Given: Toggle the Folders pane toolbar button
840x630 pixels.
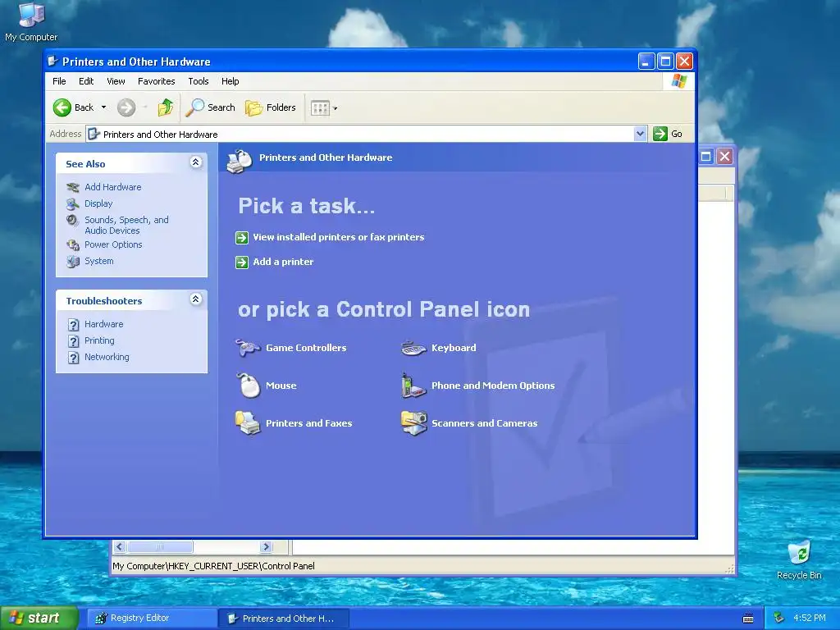Looking at the screenshot, I should point(271,107).
